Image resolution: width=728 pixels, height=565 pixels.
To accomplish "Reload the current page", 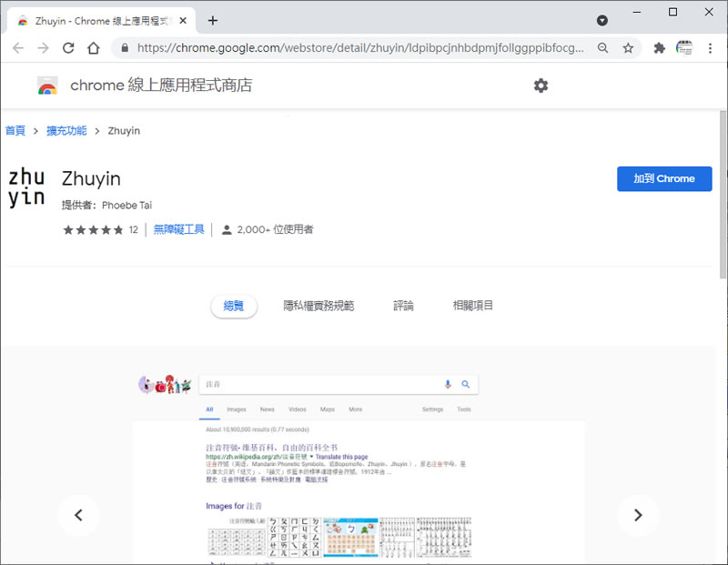I will 68,48.
